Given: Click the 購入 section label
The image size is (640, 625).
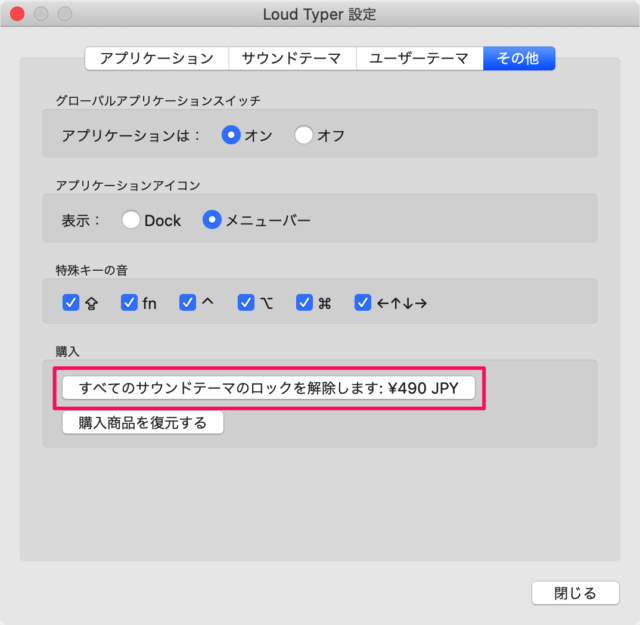Looking at the screenshot, I should [67, 351].
